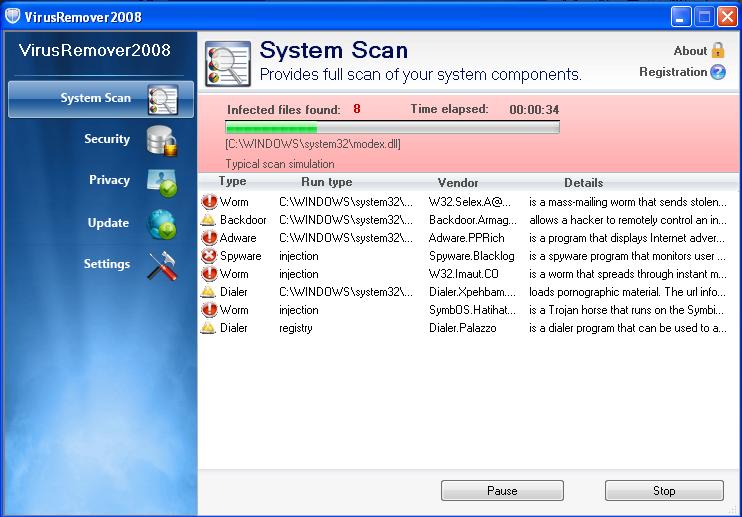Open Settings via the tools icon
The height and width of the screenshot is (517, 742).
tap(162, 265)
